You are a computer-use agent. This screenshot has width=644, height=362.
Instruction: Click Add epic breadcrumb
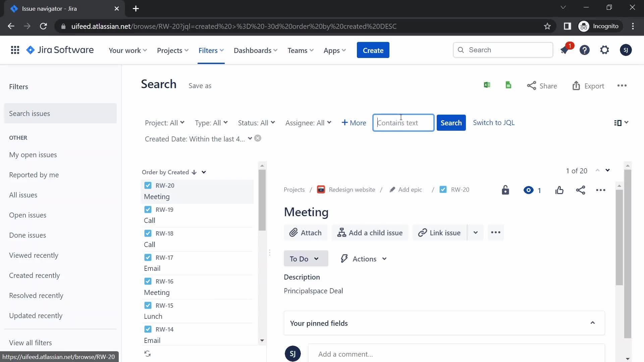coord(406,190)
